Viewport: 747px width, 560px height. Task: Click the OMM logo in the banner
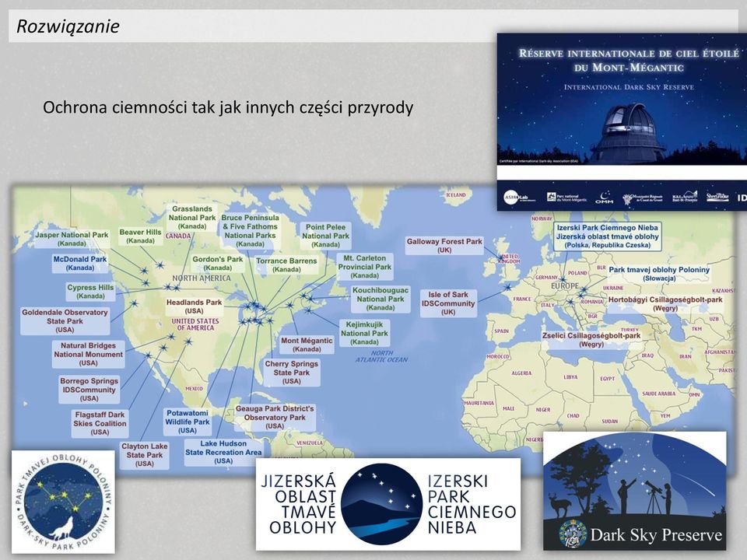[605, 197]
